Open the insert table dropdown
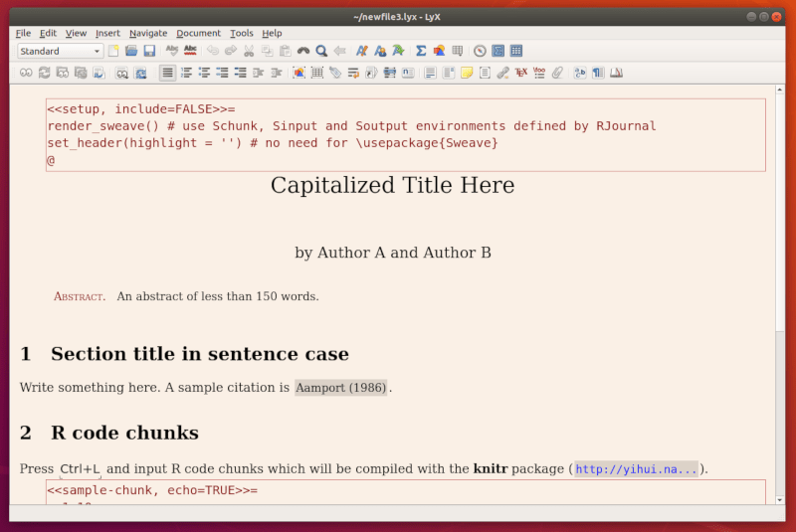This screenshot has height=532, width=796. (458, 51)
